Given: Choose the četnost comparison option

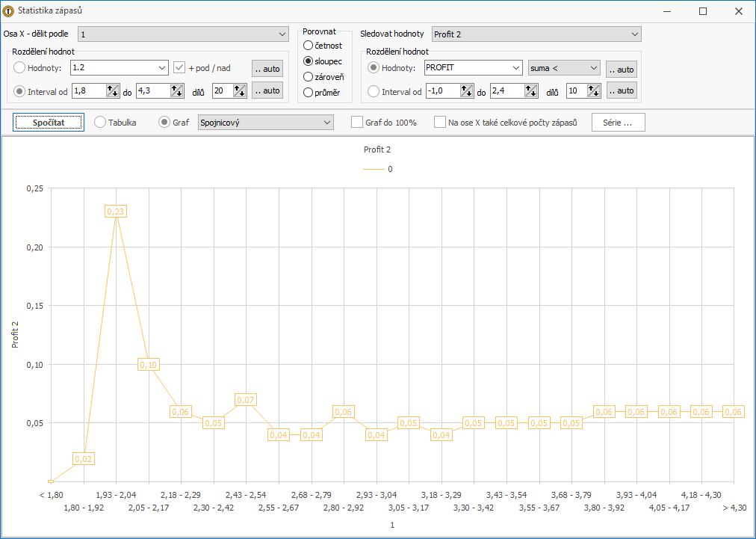Looking at the screenshot, I should click(308, 46).
